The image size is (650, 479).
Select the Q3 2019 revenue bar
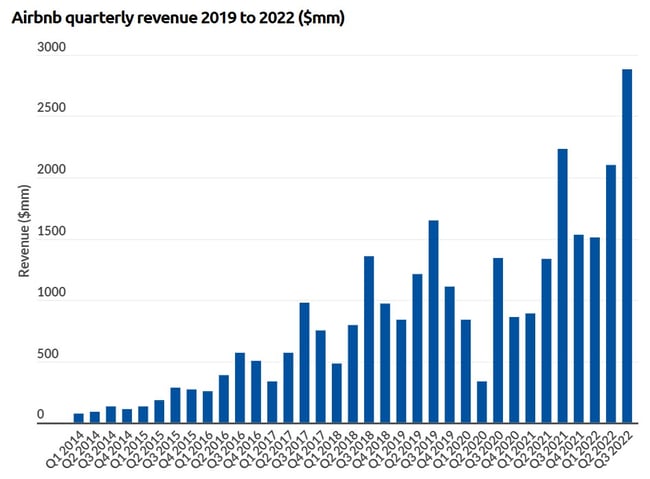[x=433, y=322]
